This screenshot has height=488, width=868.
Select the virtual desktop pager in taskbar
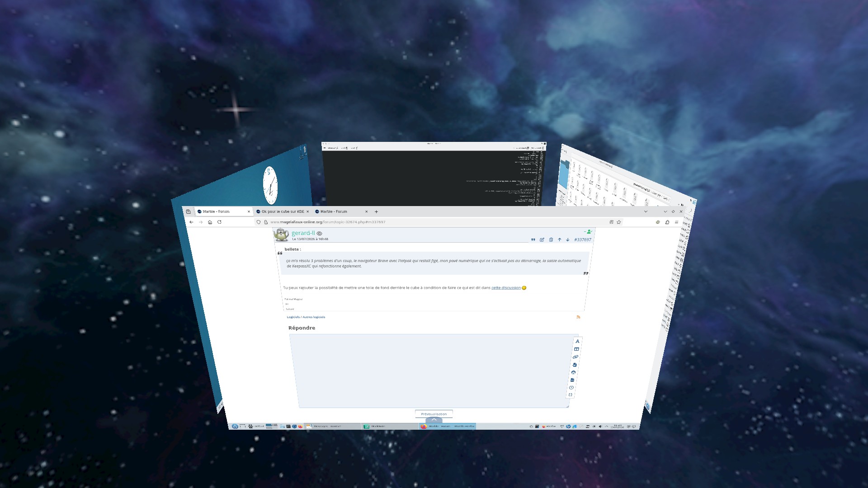coord(272,426)
